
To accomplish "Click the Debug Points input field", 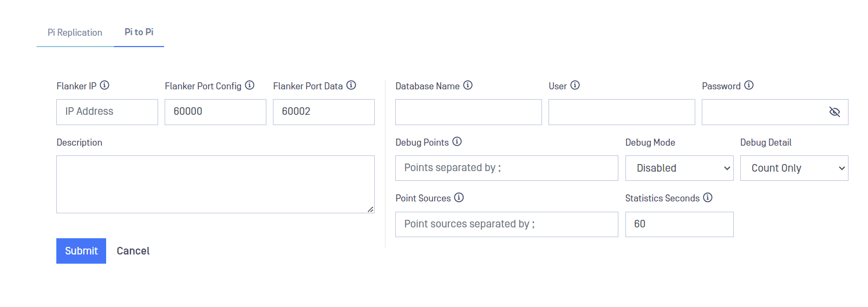I will point(507,168).
